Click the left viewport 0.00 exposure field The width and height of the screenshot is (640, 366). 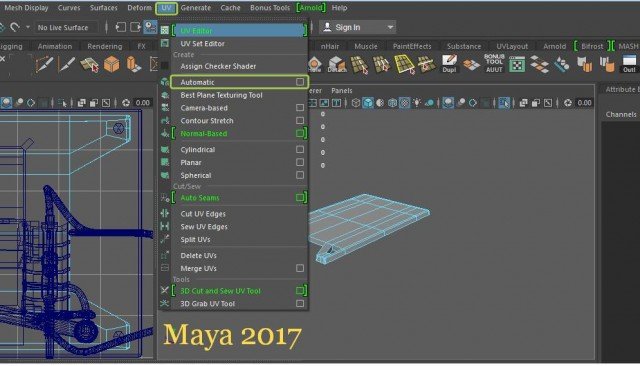(x=142, y=103)
